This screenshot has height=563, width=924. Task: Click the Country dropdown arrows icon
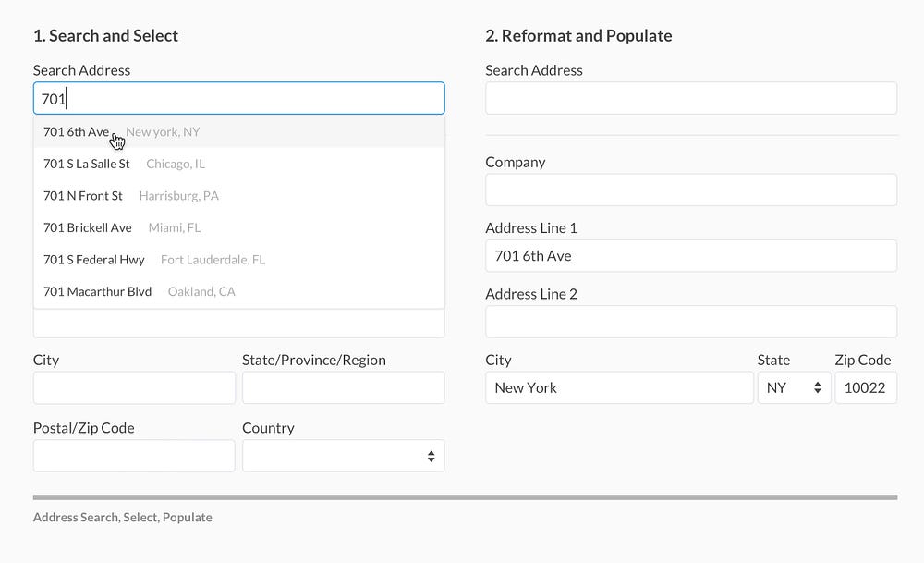pos(431,456)
